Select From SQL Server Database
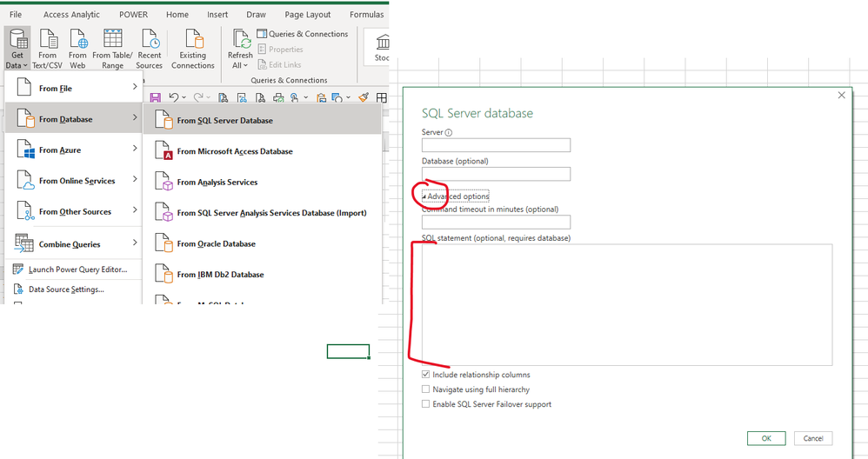This screenshot has width=868, height=459. (263, 119)
